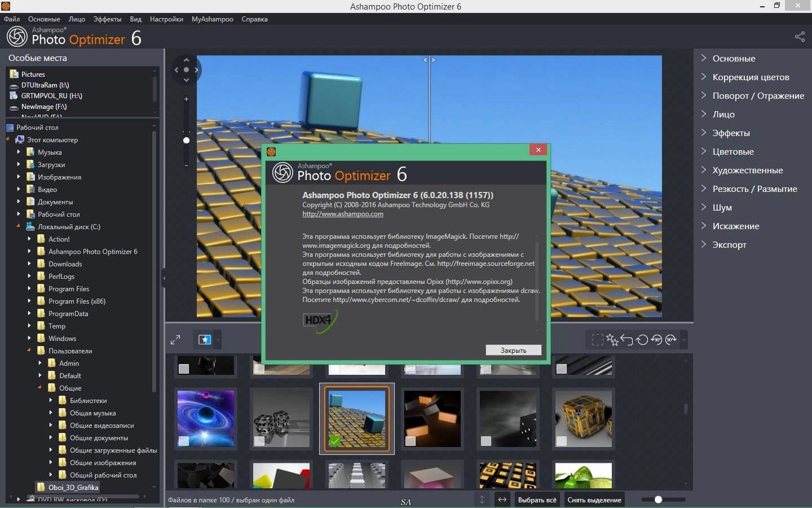Open the http://www.ashampoo.com link
The width and height of the screenshot is (812, 508).
343,214
